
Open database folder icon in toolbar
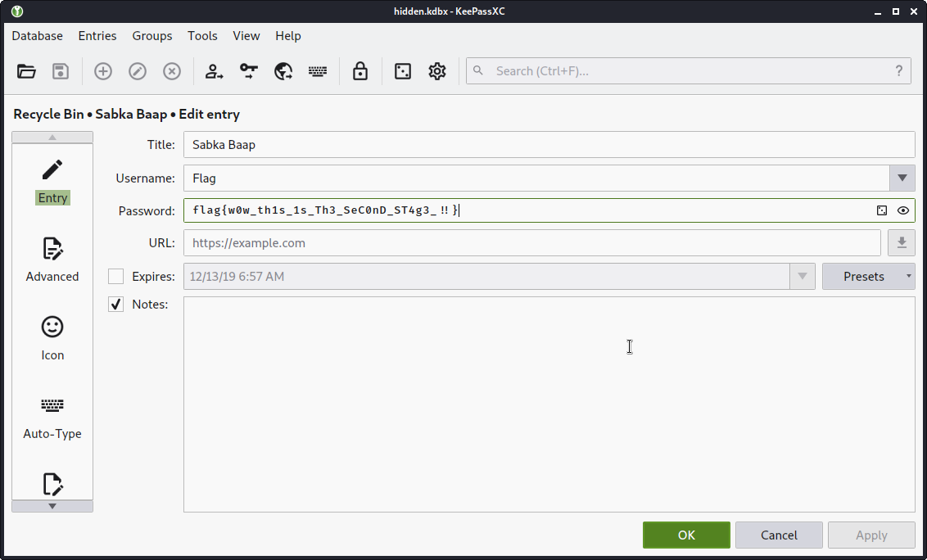point(26,71)
